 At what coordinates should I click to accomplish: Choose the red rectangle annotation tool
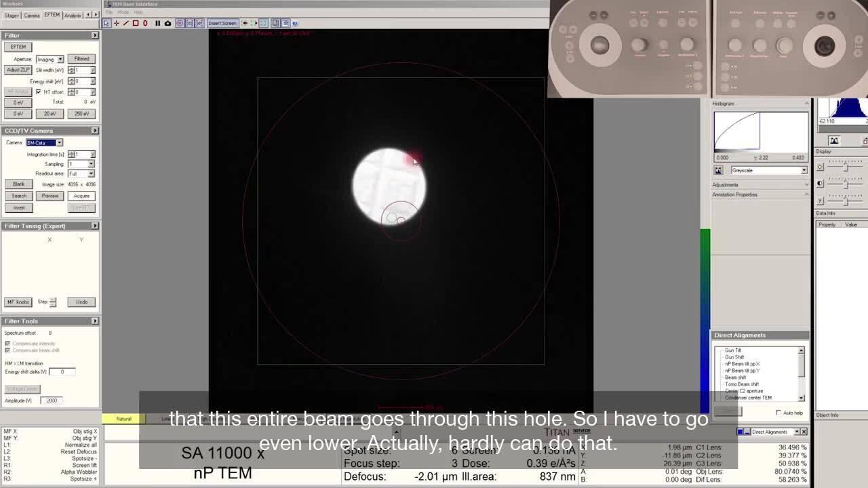click(135, 23)
